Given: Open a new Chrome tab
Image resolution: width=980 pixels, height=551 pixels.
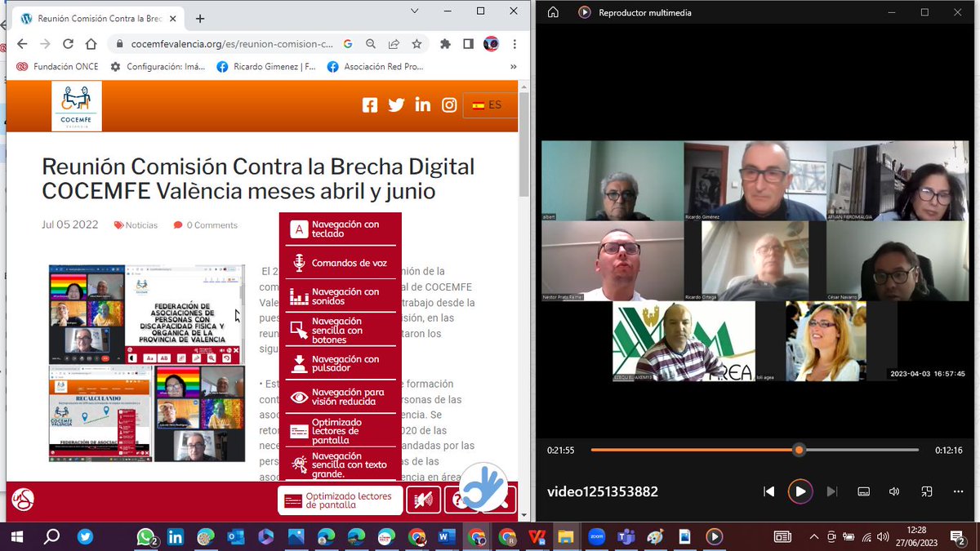Looking at the screenshot, I should tap(200, 18).
